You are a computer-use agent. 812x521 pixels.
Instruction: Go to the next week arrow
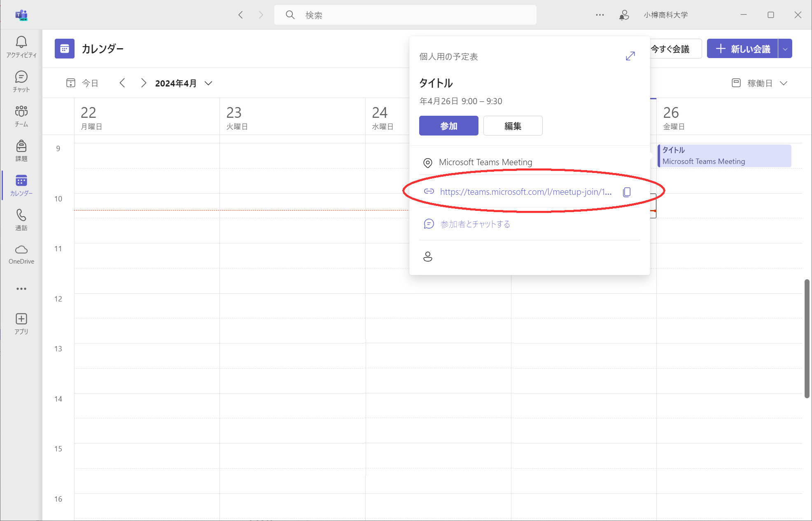tap(143, 83)
